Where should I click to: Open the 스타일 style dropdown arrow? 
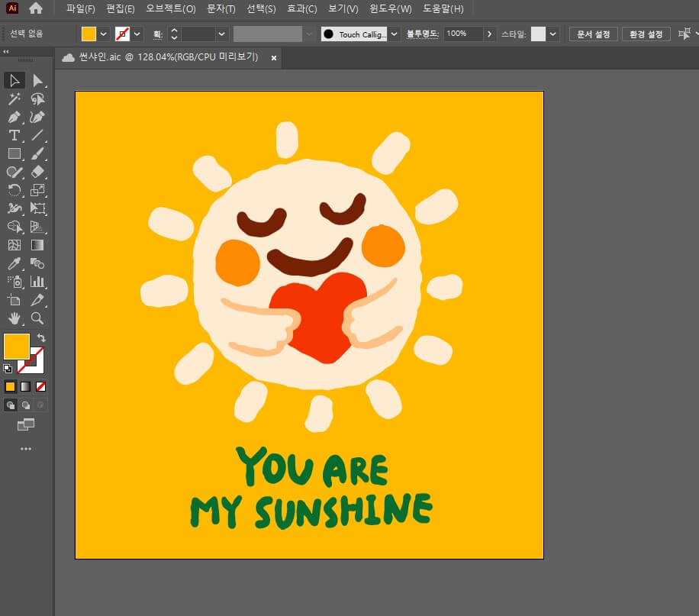(553, 34)
